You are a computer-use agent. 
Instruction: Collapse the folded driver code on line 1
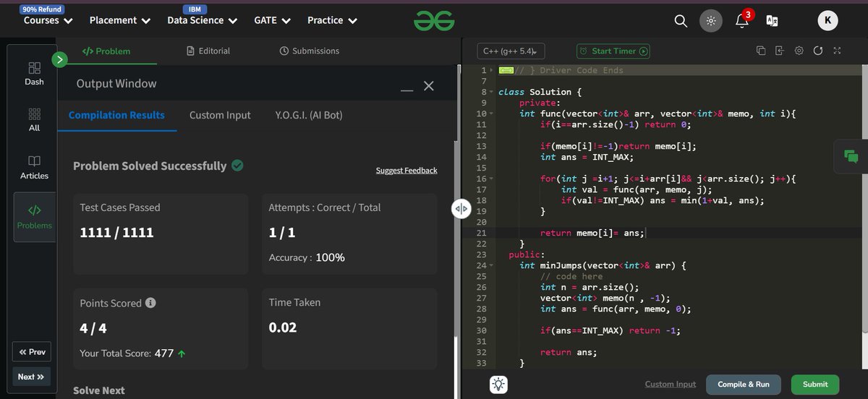(491, 70)
